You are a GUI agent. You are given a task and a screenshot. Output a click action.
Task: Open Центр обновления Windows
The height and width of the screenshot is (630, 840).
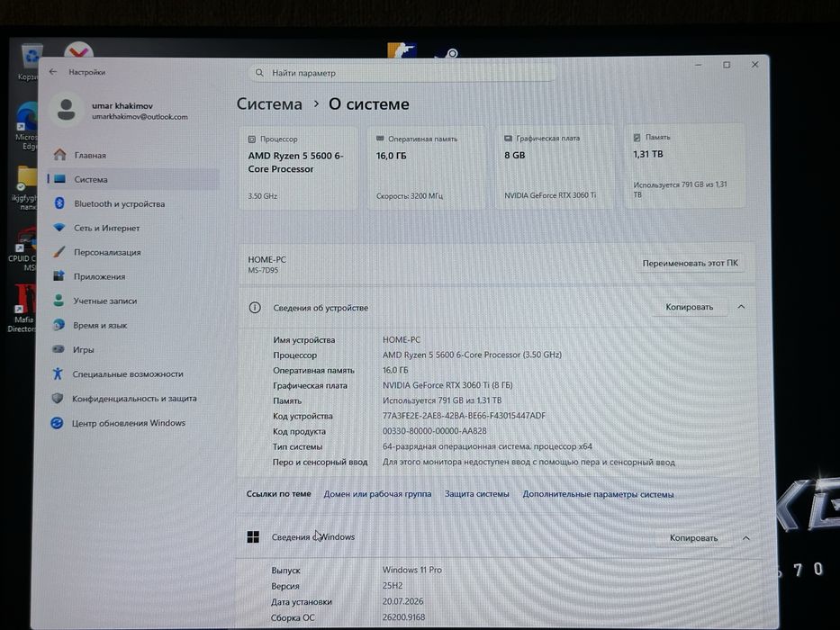tap(133, 423)
